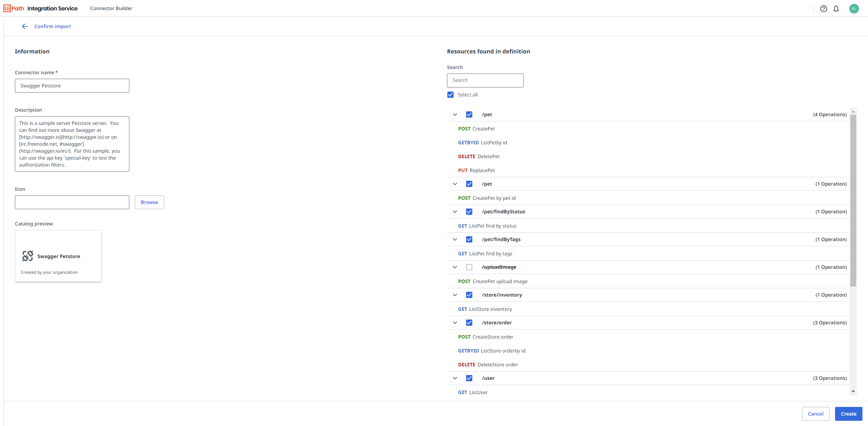
Task: Click the /pet/findByTags resource label
Action: (x=501, y=239)
